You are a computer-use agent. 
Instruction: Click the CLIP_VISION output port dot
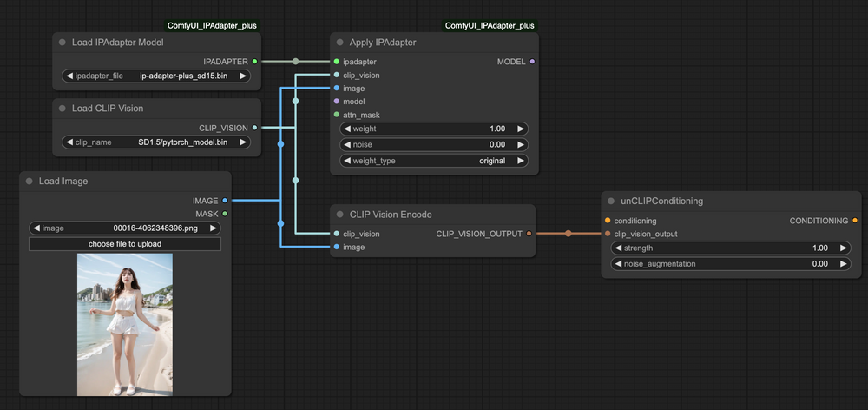(x=254, y=128)
